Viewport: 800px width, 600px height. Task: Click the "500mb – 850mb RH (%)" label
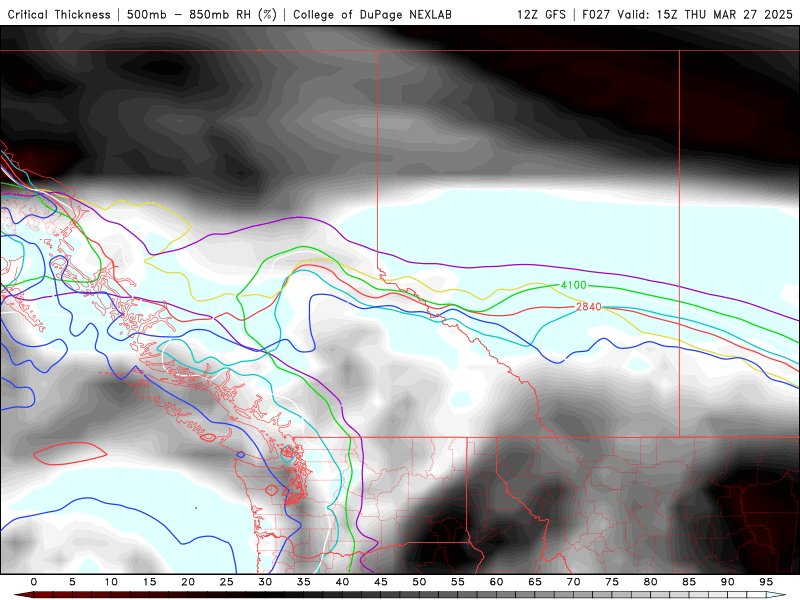(202, 15)
